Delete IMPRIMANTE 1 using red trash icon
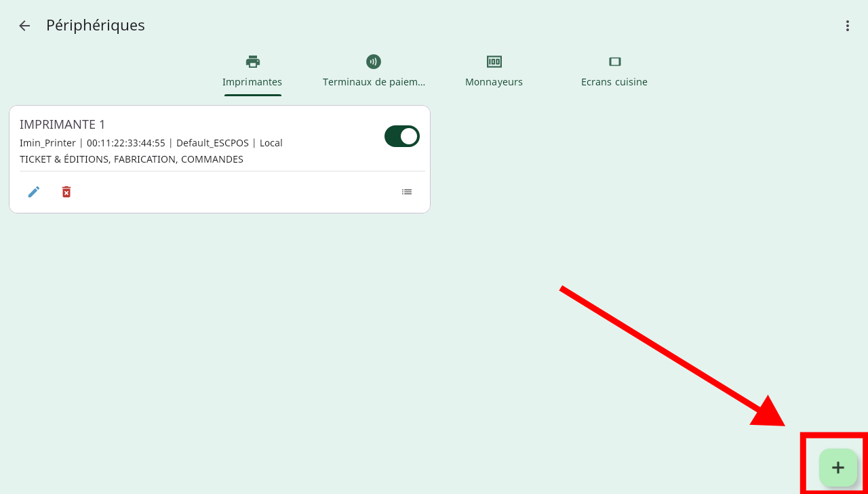 point(66,192)
